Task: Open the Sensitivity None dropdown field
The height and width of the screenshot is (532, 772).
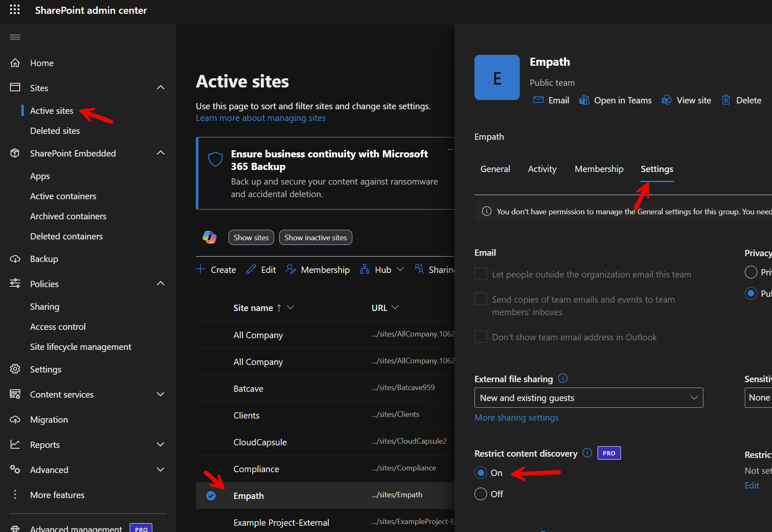Action: pos(758,398)
